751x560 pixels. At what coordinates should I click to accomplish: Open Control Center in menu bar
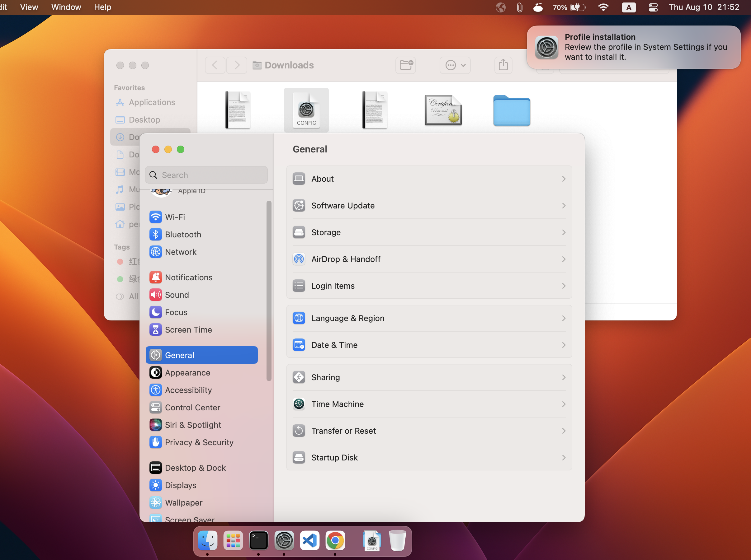(653, 7)
